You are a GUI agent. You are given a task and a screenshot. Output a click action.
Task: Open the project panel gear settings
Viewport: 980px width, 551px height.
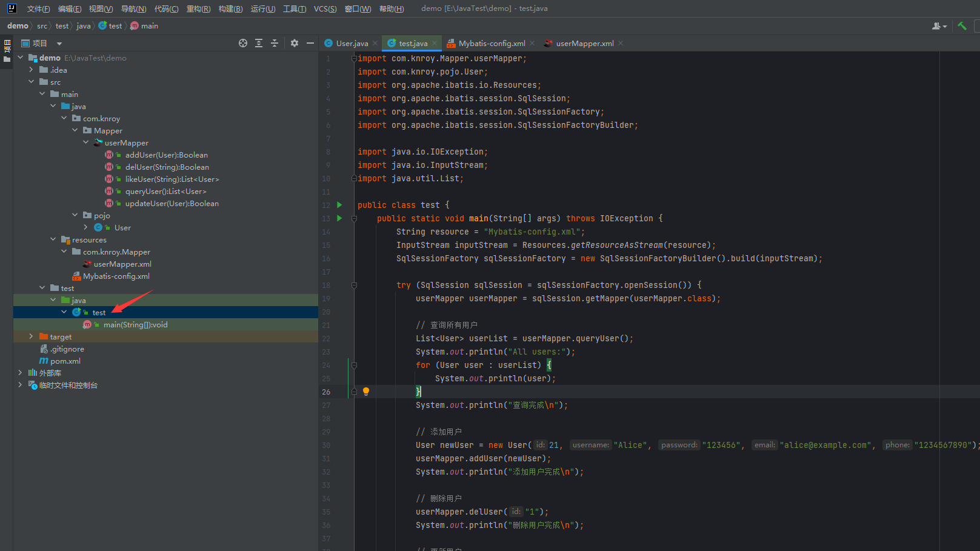coord(295,43)
